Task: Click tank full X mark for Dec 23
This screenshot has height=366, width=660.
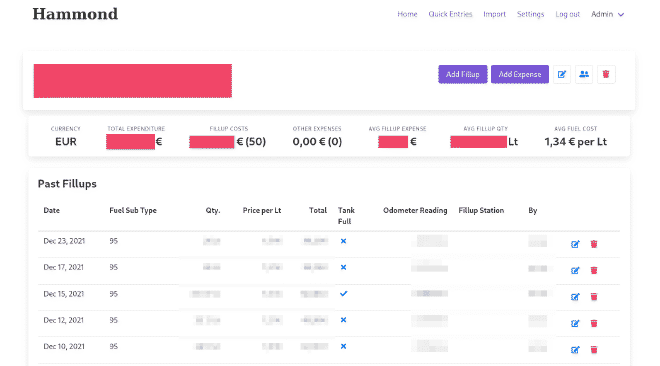Action: pos(343,241)
